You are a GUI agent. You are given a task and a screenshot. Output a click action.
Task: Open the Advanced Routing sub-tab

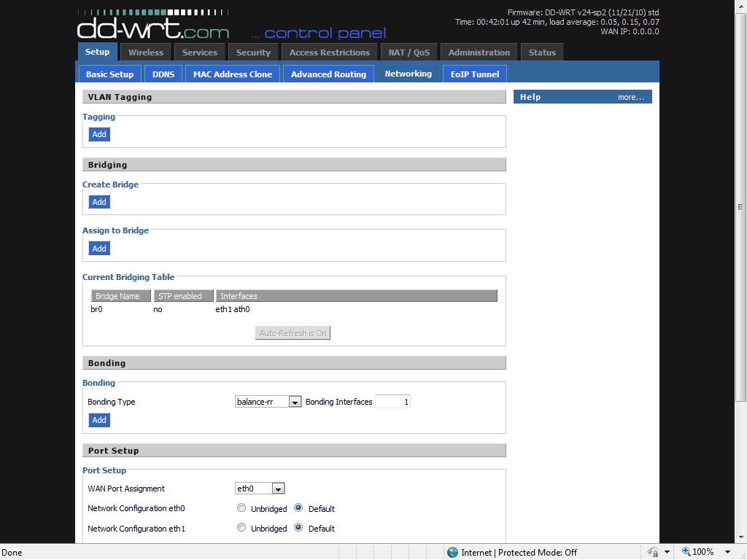coord(328,74)
